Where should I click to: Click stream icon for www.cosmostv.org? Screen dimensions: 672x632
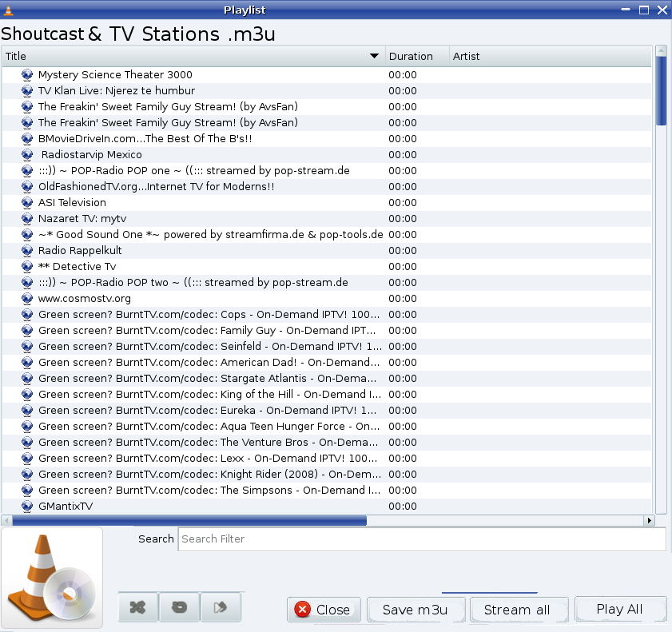click(27, 299)
